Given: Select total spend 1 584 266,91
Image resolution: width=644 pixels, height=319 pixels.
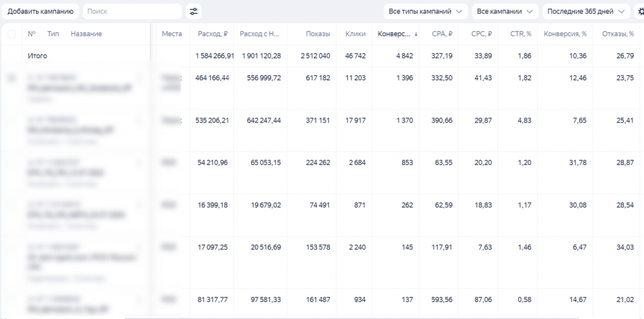Looking at the screenshot, I should [x=214, y=56].
